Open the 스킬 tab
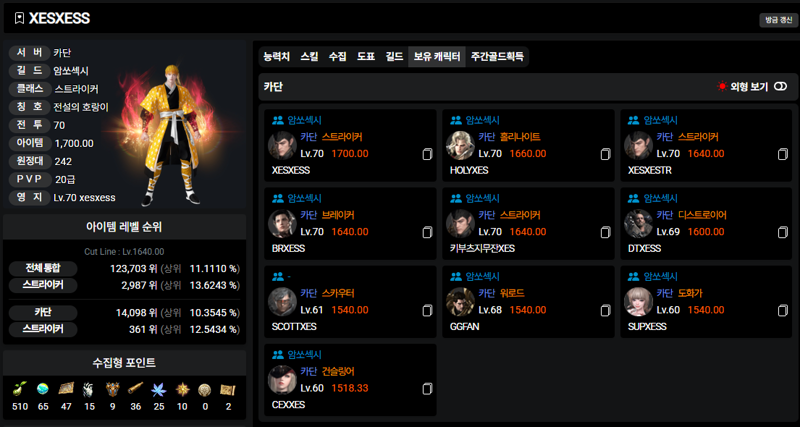 pos(309,57)
